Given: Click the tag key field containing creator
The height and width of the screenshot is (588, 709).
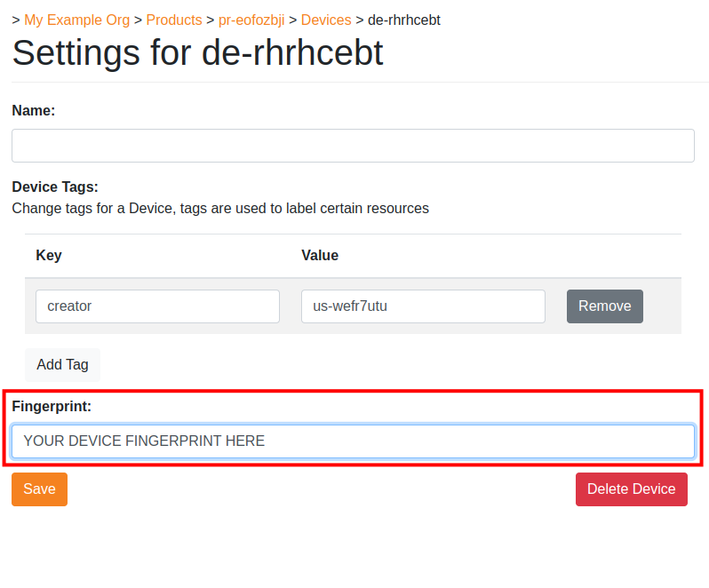Looking at the screenshot, I should [157, 306].
